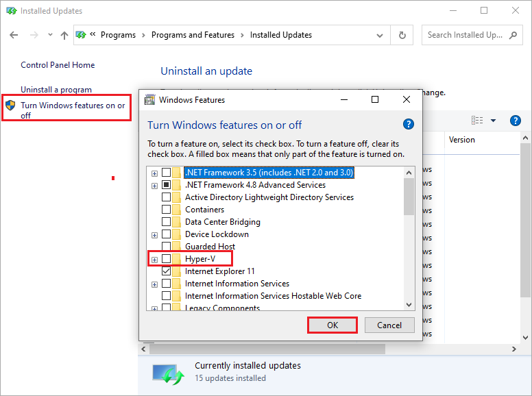Close the Windows Features dialog
Screen dimensions: 532x396
click(407, 99)
